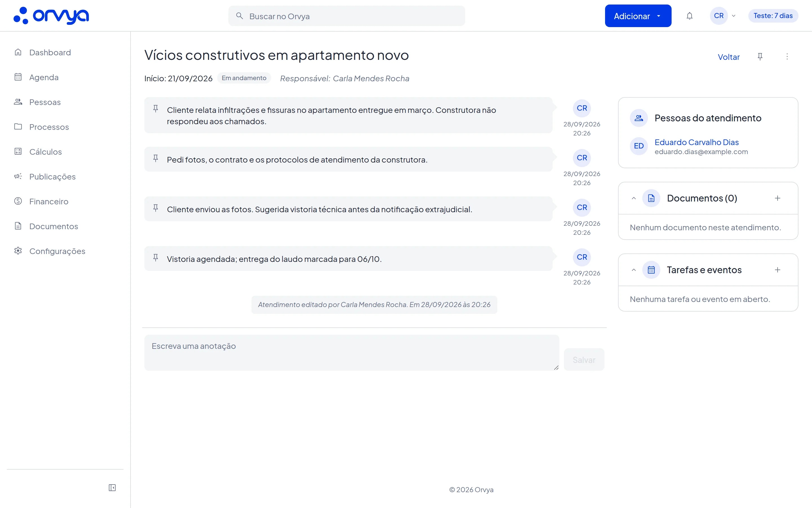Click the '© 2026 Orvya' footer text
The width and height of the screenshot is (812, 508).
[x=471, y=490]
